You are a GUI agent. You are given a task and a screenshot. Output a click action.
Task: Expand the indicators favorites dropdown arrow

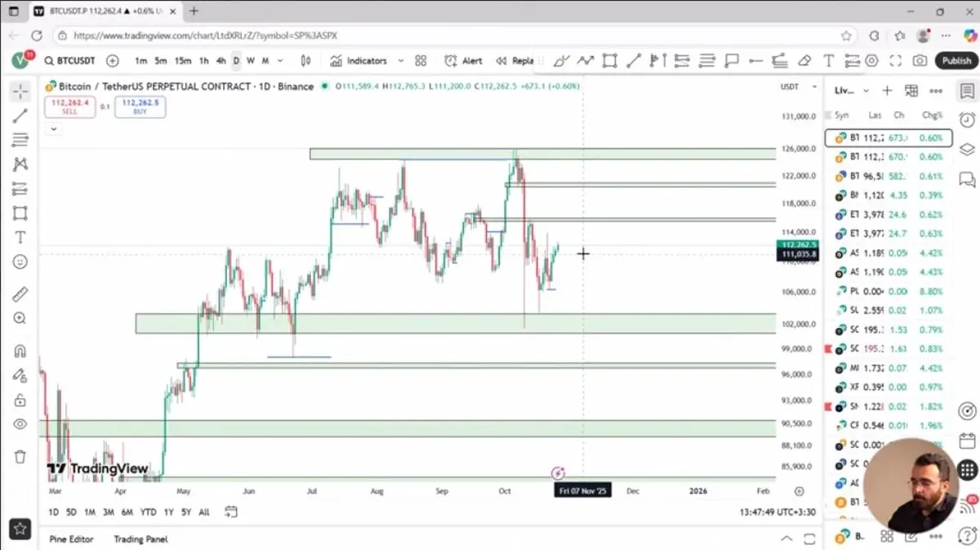(x=400, y=60)
